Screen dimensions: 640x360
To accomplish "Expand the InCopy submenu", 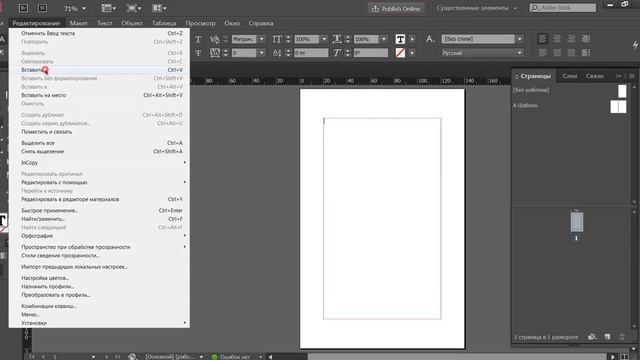I will [x=99, y=162].
